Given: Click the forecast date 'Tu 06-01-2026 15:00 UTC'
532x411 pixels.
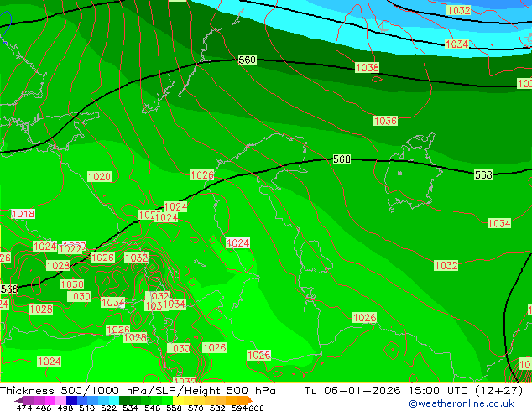Looking at the screenshot, I should coord(388,391).
